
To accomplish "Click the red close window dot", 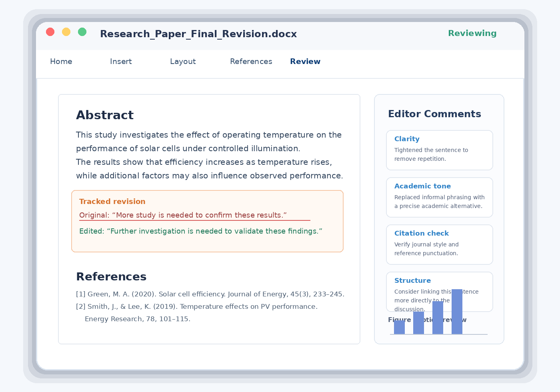I will point(50,32).
